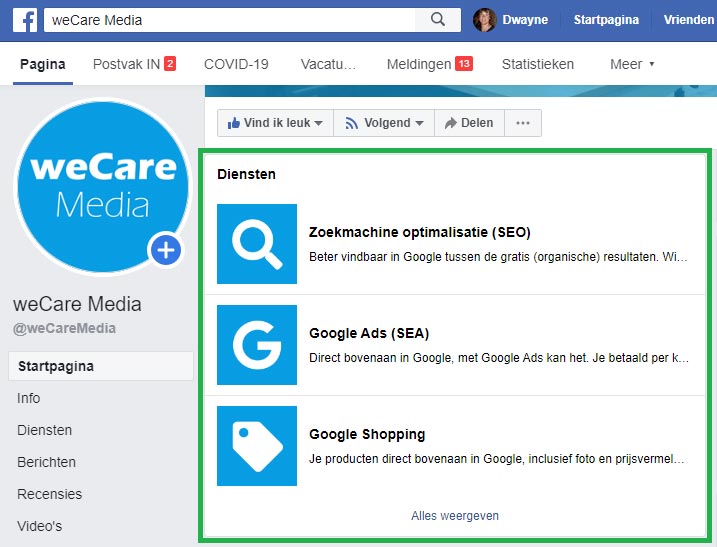Open Video's in the sidebar

pyautogui.click(x=39, y=526)
